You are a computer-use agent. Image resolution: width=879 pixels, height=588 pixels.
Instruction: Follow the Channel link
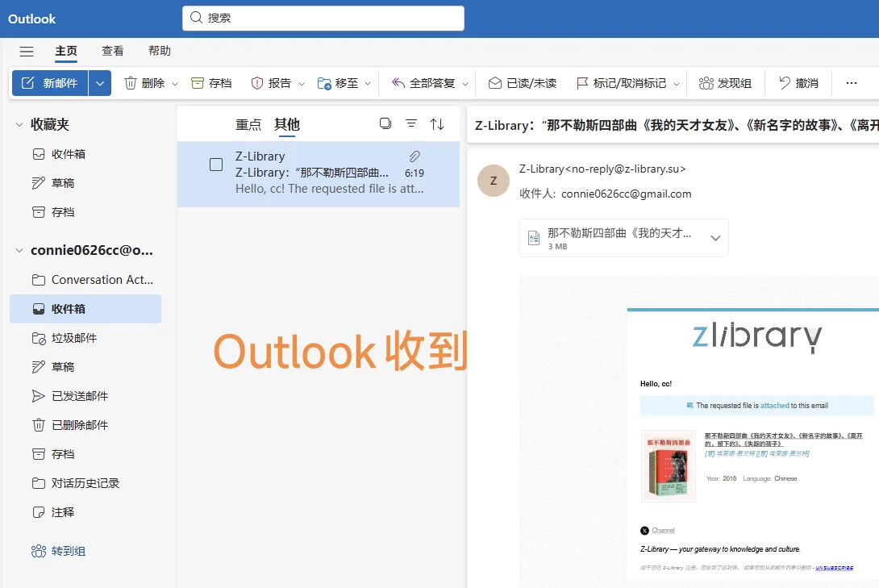coord(663,530)
